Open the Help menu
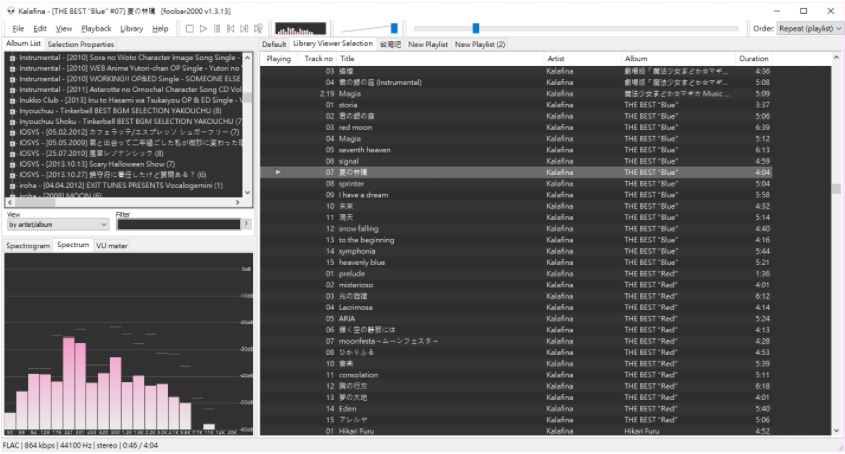 coord(160,29)
